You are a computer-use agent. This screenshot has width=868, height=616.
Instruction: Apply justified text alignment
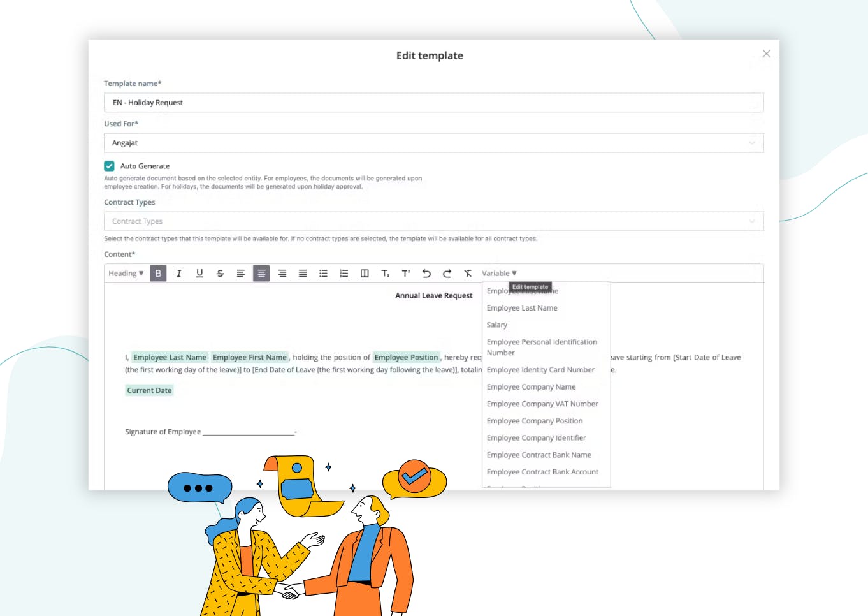[302, 273]
